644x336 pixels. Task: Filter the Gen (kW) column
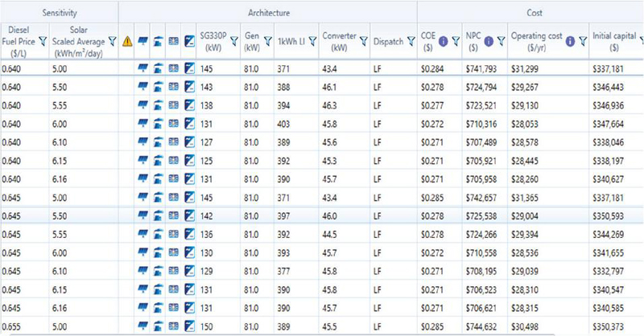pos(268,41)
